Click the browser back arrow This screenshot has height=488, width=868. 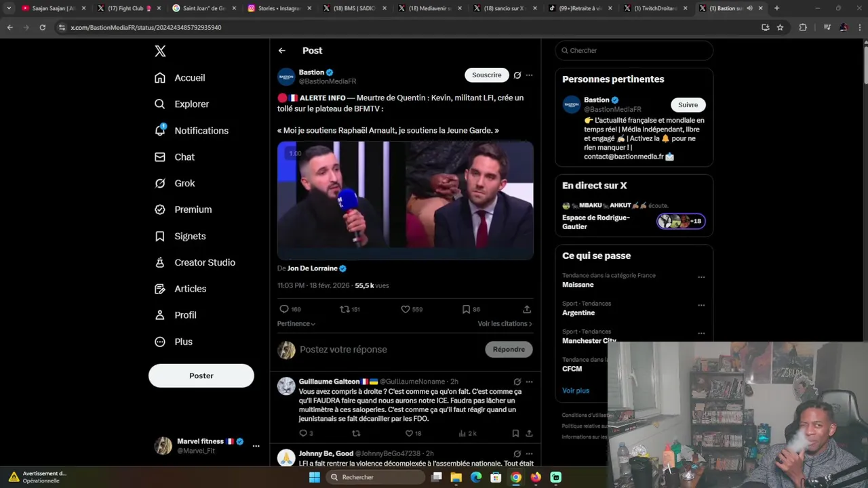(10, 28)
